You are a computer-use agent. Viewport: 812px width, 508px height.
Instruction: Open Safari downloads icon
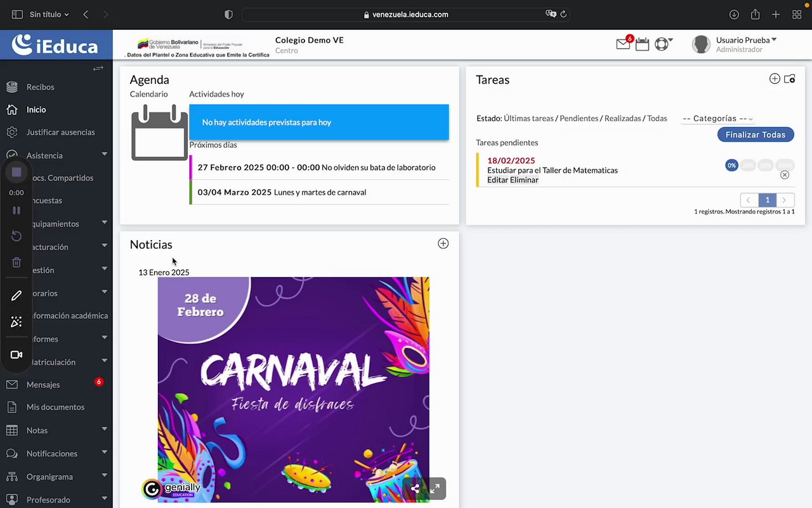coord(734,14)
